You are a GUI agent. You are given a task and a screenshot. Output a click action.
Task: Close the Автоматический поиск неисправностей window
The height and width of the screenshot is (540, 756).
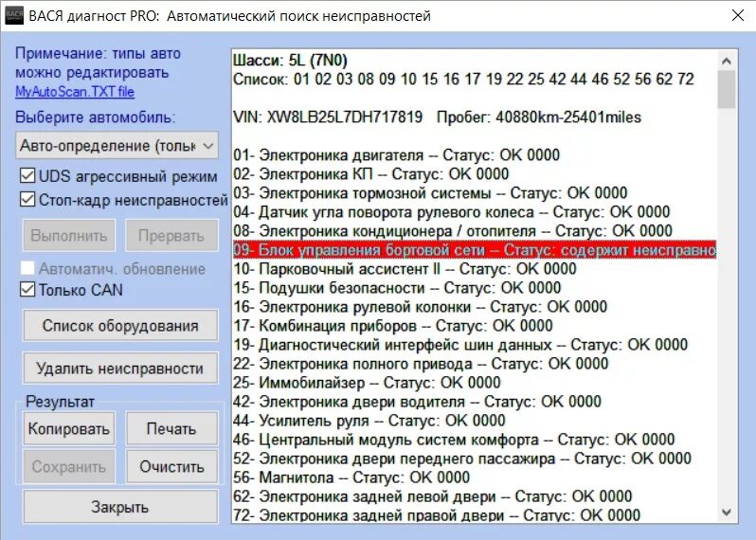(738, 15)
